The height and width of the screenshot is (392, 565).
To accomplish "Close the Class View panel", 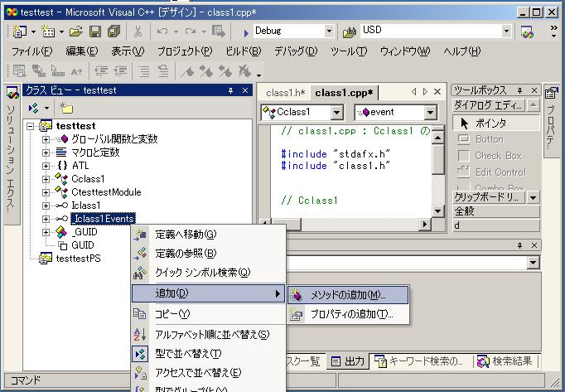I will point(245,90).
